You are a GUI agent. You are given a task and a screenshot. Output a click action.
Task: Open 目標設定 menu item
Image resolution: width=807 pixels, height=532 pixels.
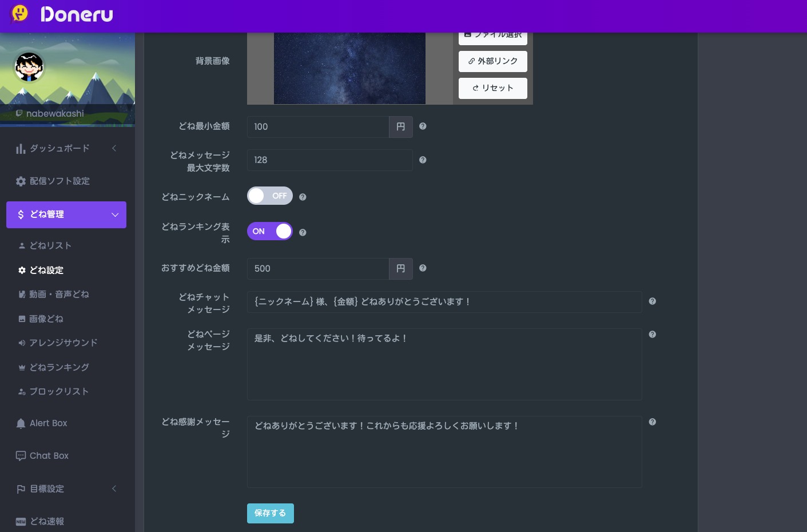[x=47, y=489]
